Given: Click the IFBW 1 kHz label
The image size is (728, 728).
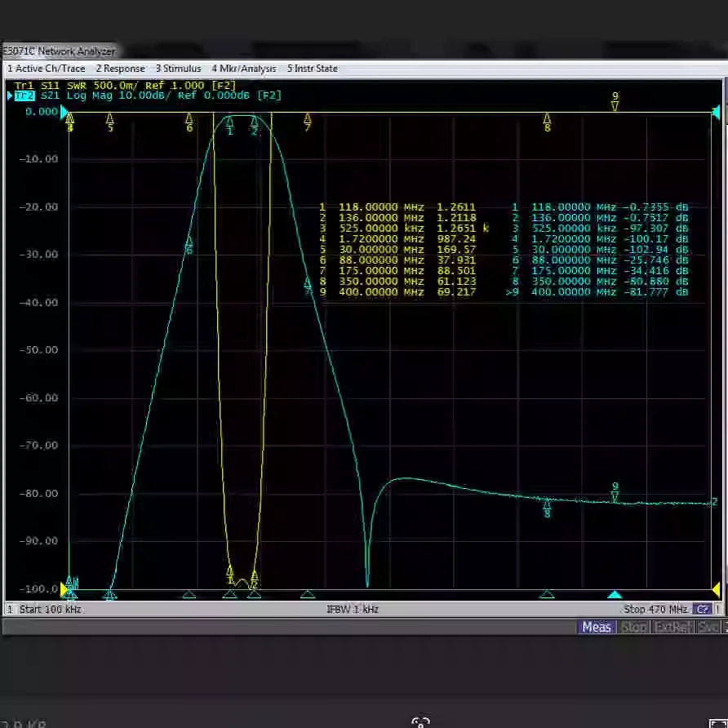Looking at the screenshot, I should (x=353, y=609).
